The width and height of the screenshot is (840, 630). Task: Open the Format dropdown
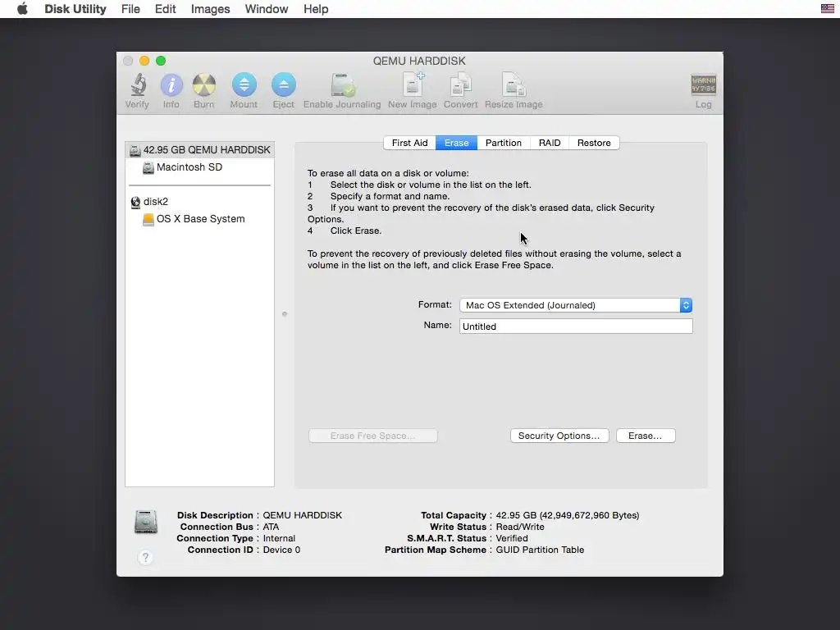click(576, 305)
